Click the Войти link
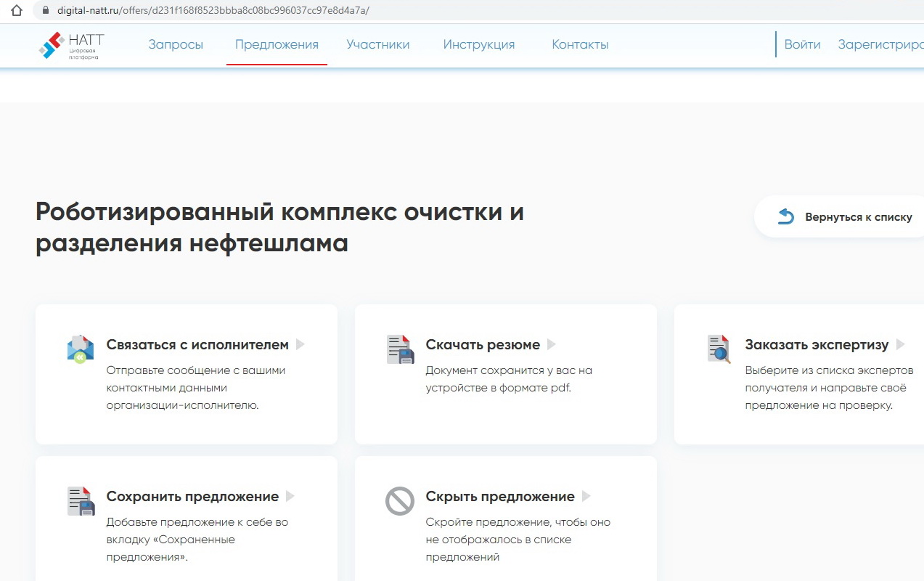 tap(802, 44)
